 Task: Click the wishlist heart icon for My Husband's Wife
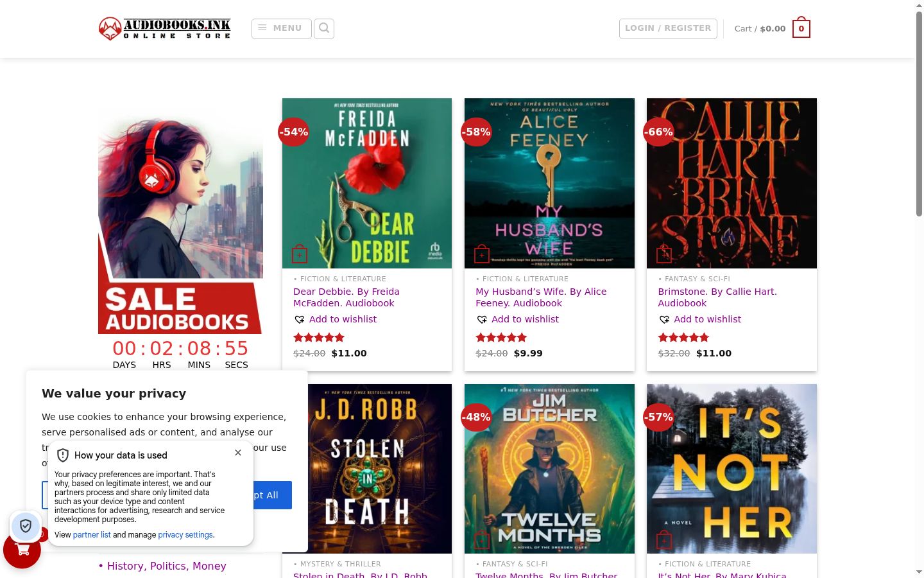[x=482, y=319]
